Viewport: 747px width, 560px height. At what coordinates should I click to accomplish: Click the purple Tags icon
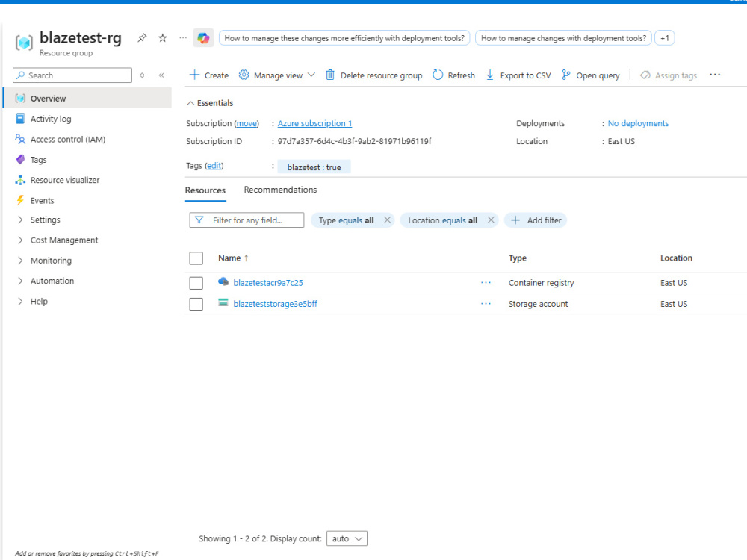tap(20, 160)
